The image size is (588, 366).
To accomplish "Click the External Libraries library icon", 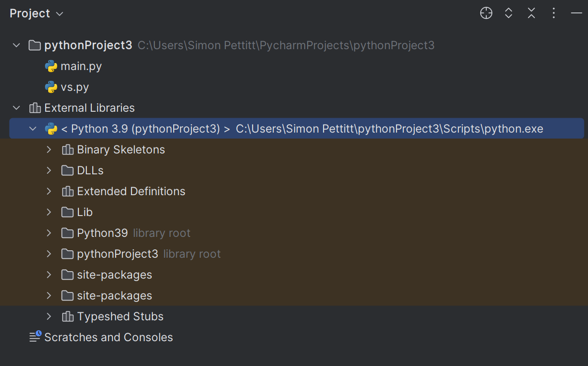I will (35, 108).
